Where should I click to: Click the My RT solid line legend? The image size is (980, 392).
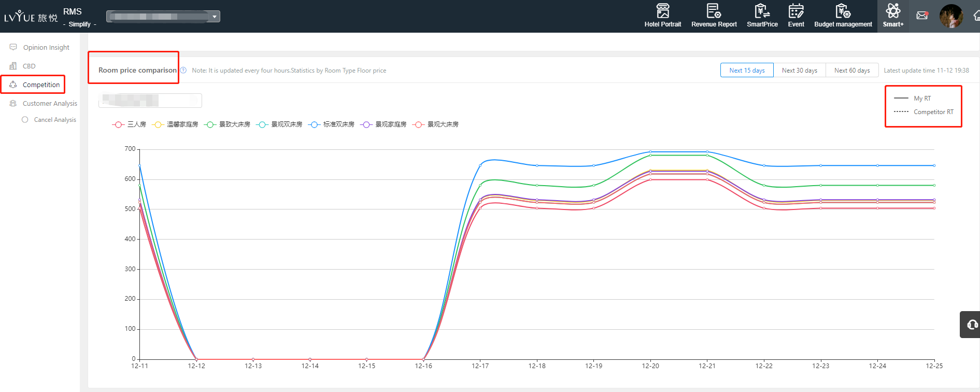[x=913, y=98]
